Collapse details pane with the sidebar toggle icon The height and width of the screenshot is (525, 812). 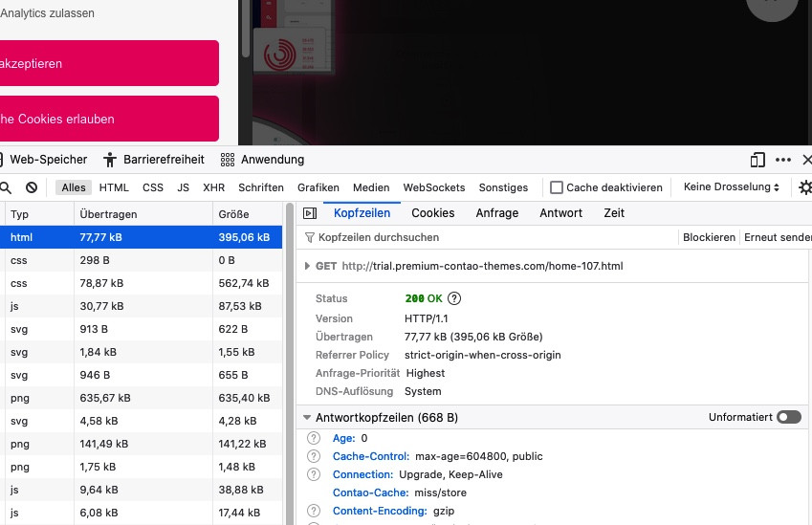[x=310, y=213]
